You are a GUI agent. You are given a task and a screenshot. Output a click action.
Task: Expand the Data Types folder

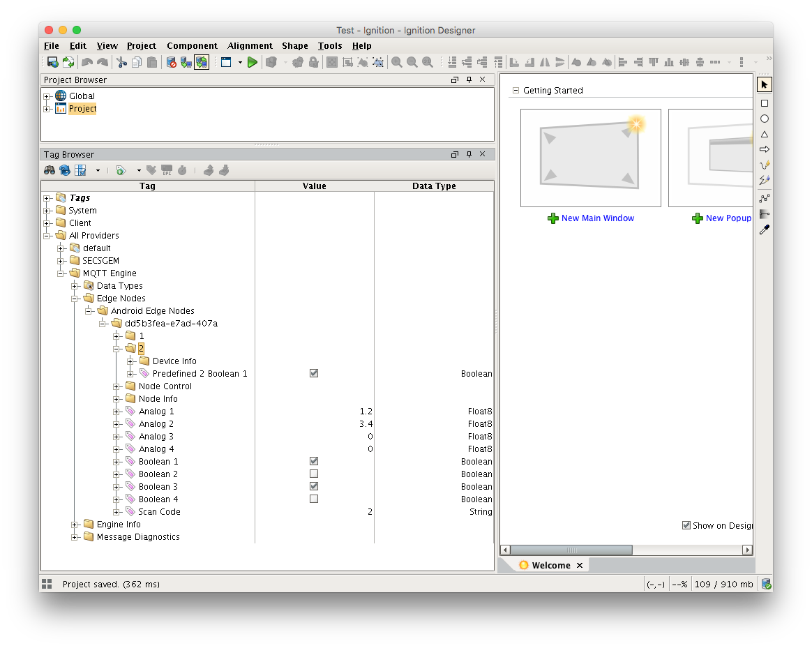tap(75, 286)
